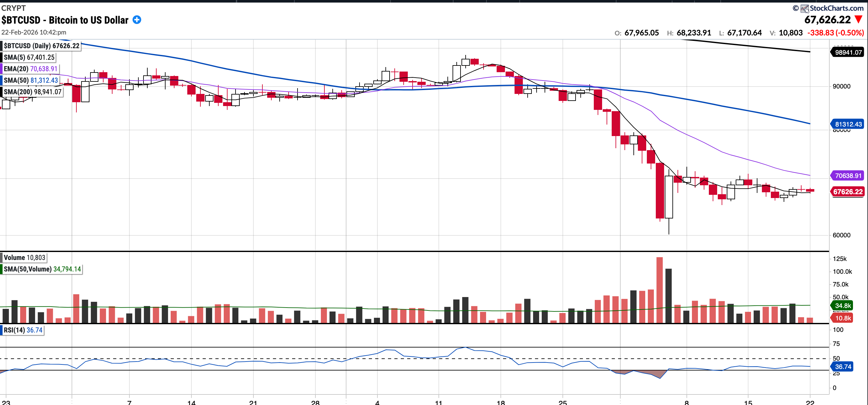The height and width of the screenshot is (405, 868).
Task: Click the SMA(50,Volume) legend label
Action: [x=42, y=269]
